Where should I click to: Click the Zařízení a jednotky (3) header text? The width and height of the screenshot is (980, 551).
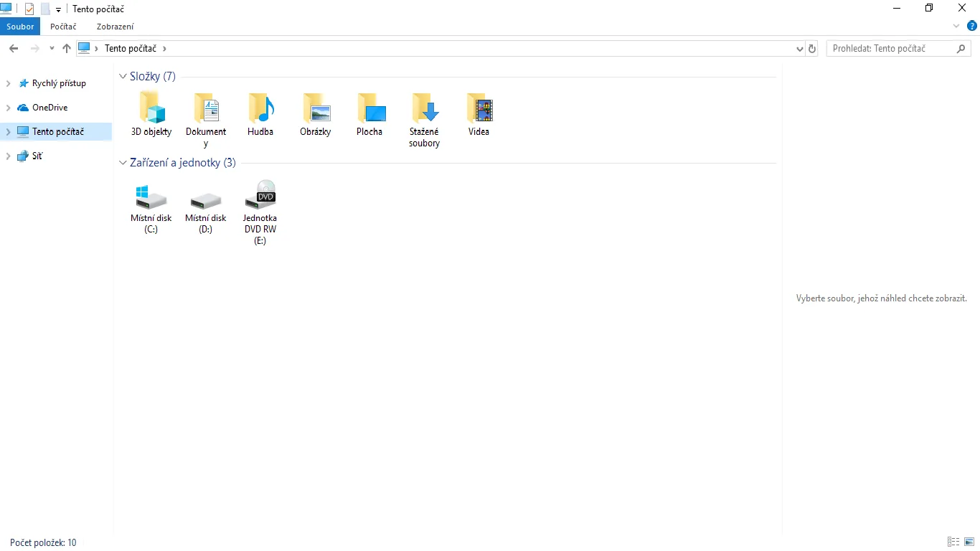pos(183,163)
